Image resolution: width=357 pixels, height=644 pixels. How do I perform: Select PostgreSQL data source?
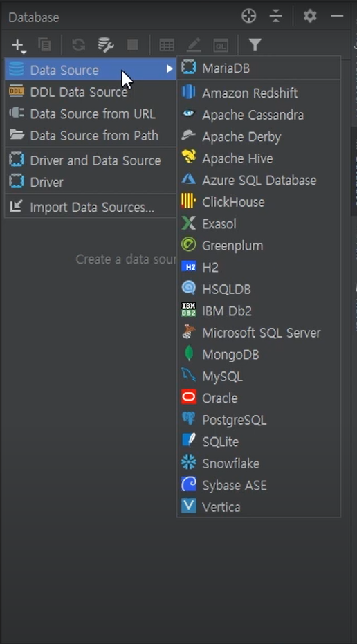tap(258, 420)
